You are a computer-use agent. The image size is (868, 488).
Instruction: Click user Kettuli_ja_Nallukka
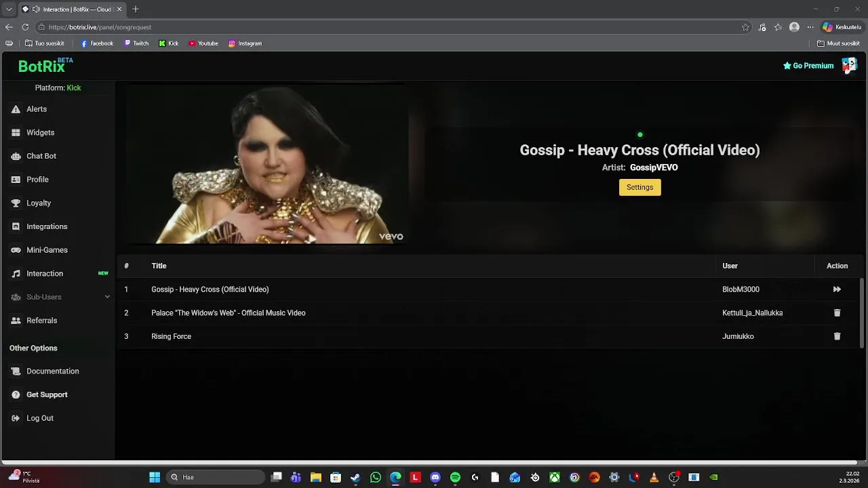coord(752,313)
